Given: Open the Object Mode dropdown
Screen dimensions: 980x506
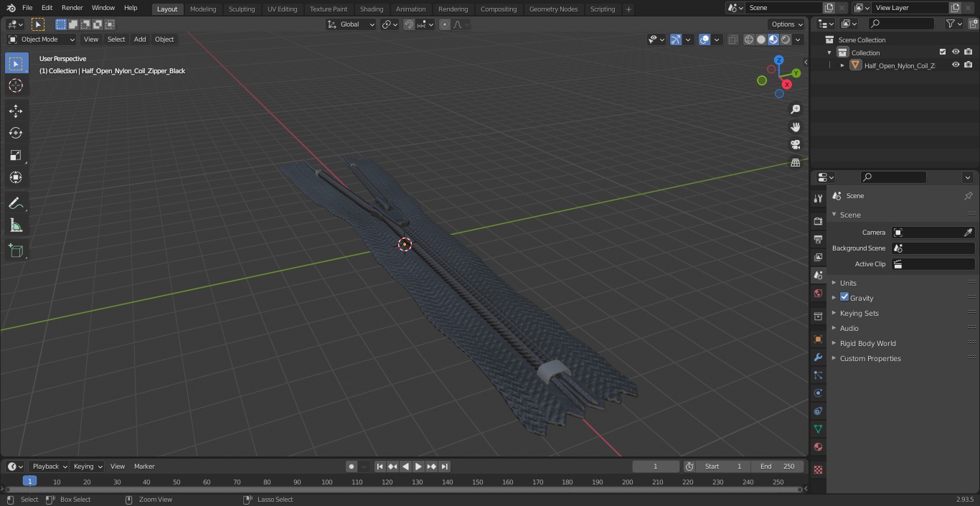Looking at the screenshot, I should pyautogui.click(x=42, y=39).
